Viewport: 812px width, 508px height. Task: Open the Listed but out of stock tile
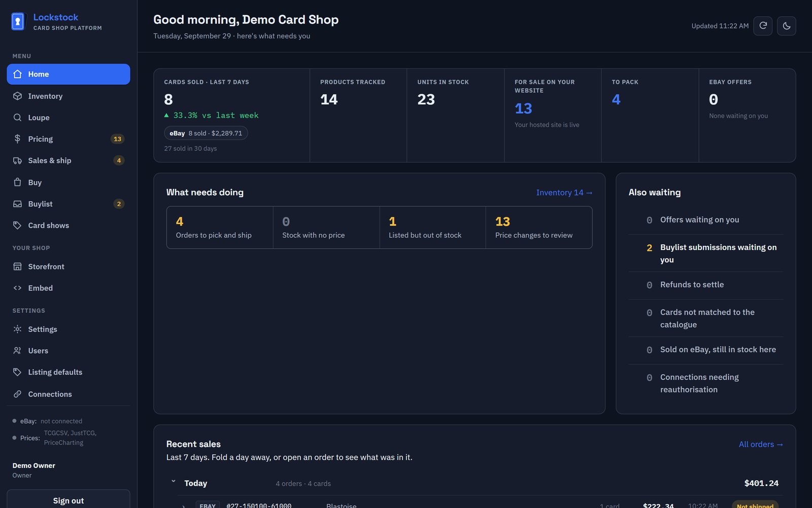click(x=432, y=228)
